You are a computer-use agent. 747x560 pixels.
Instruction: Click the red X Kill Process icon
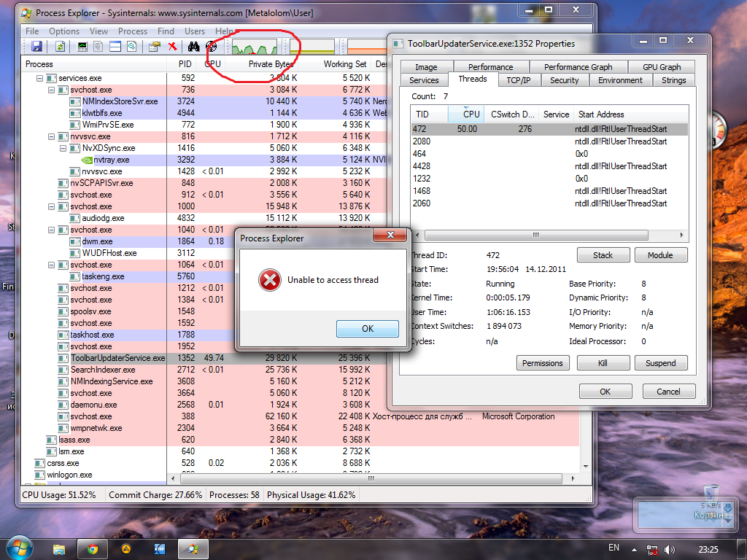click(x=172, y=46)
